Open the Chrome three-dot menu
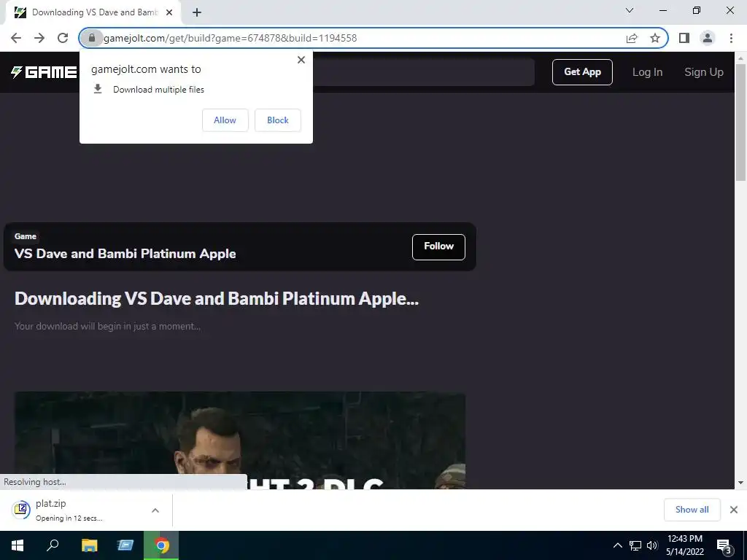This screenshot has height=560, width=747. point(731,38)
